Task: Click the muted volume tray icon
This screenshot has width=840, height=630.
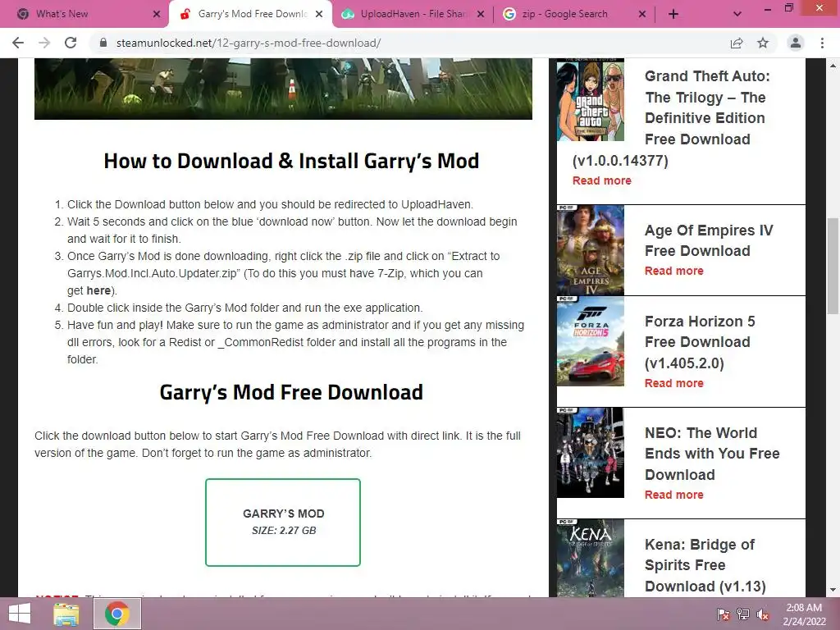Action: click(763, 614)
